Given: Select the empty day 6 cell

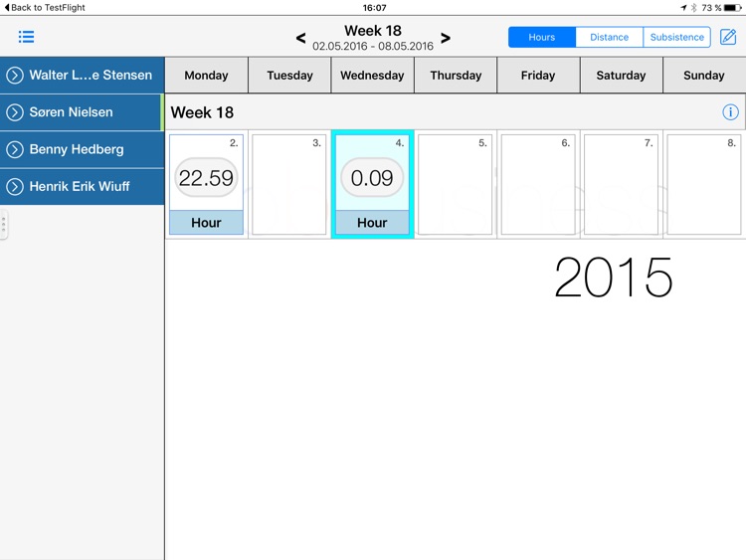Looking at the screenshot, I should [x=538, y=185].
